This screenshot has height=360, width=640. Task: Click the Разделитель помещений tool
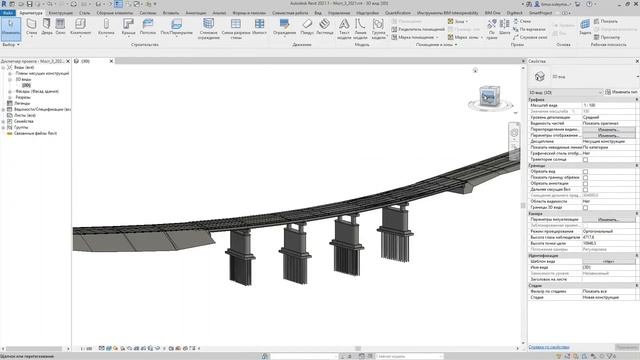point(418,29)
